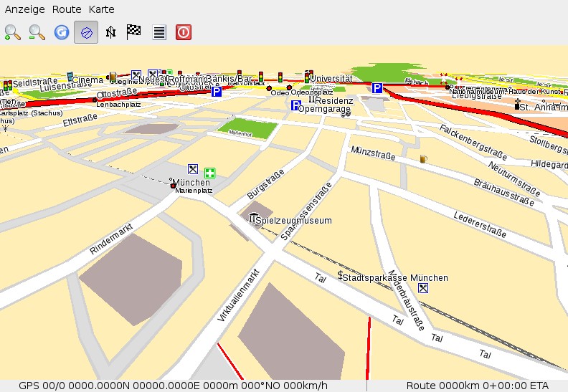
Task: Click the Operngarage parking icon
Action: point(295,105)
